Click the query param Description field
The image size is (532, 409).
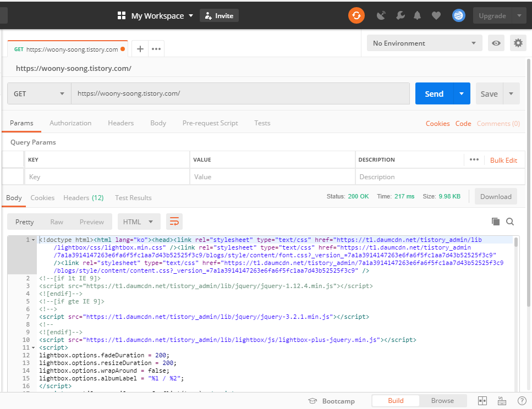440,176
